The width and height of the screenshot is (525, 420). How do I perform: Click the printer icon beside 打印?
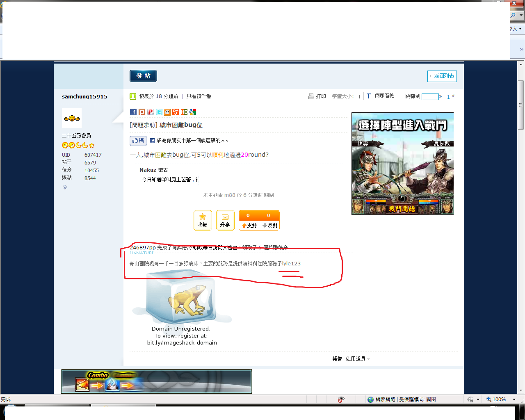[x=311, y=96]
